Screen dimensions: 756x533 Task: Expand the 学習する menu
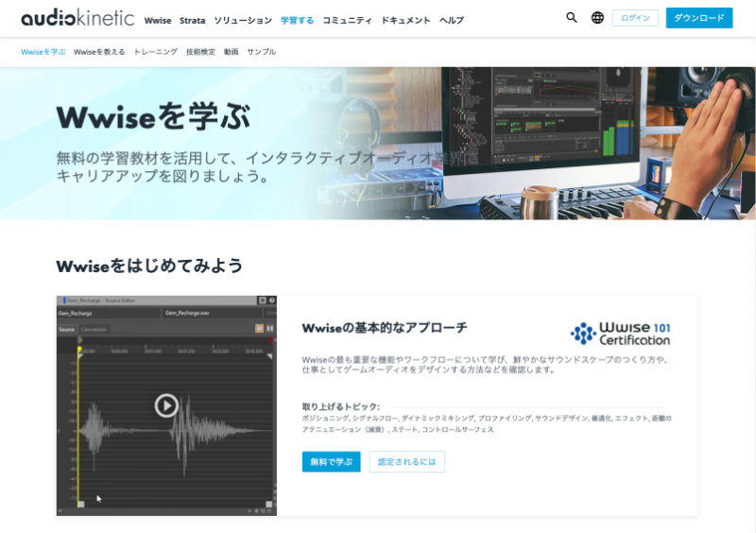pyautogui.click(x=297, y=20)
